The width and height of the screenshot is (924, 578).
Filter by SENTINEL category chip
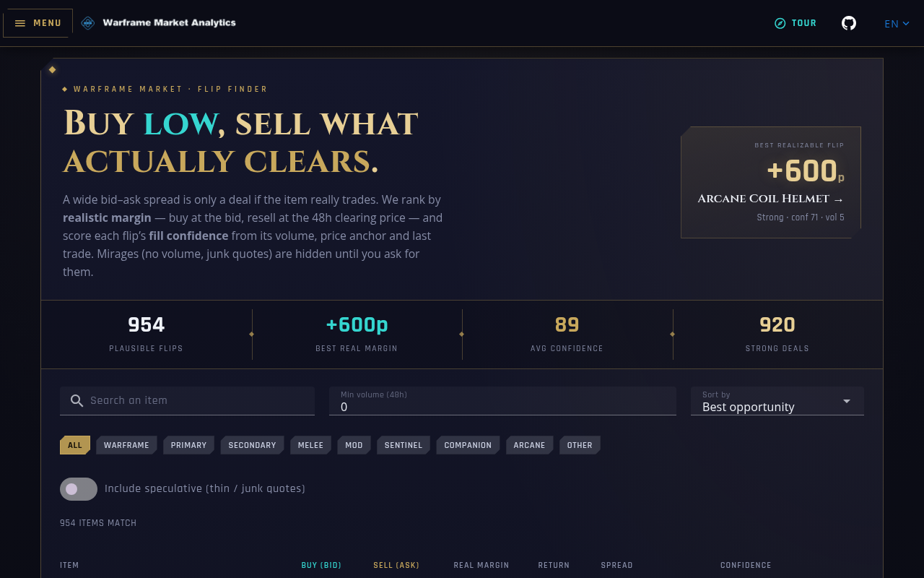pyautogui.click(x=404, y=445)
